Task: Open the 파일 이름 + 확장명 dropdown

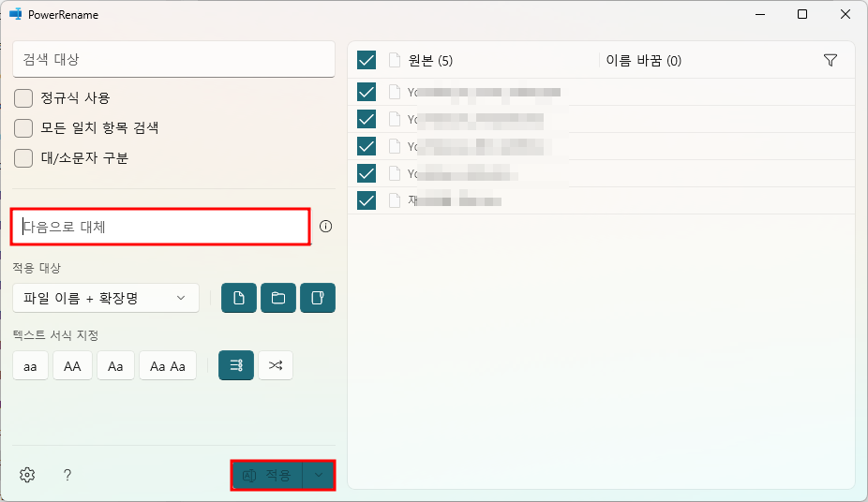Action: (106, 298)
